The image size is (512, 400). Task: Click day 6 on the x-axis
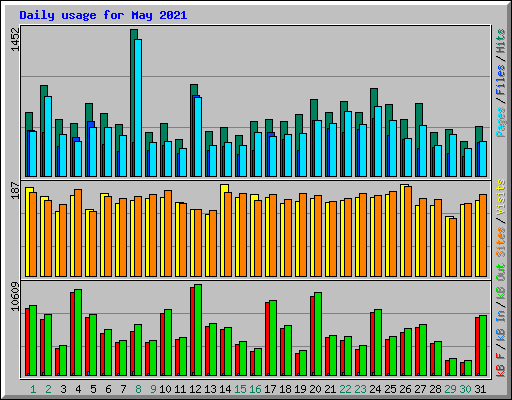[x=108, y=389]
